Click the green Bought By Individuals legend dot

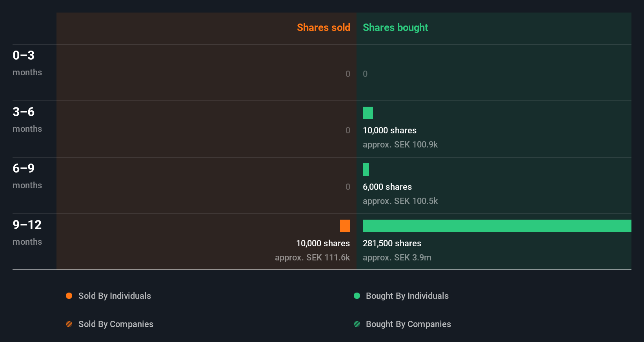(357, 296)
